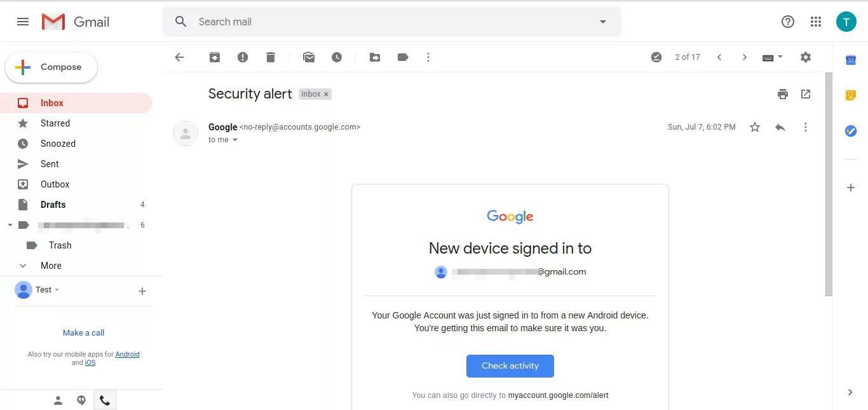The width and height of the screenshot is (868, 410).
Task: Reply using the arrow icon
Action: [780, 127]
